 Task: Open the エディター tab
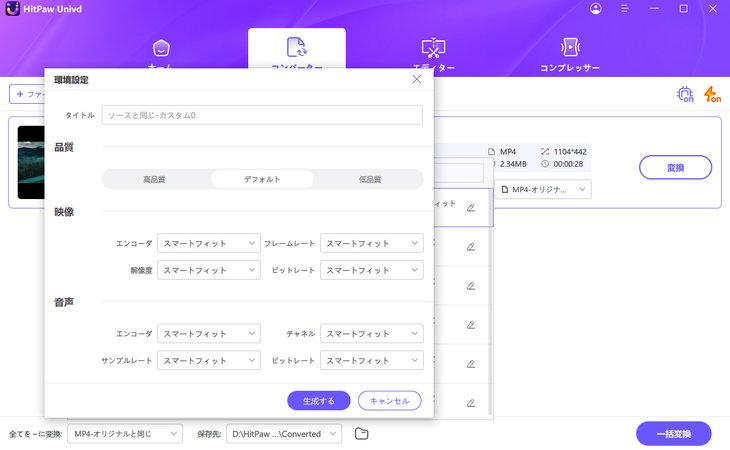[x=433, y=55]
